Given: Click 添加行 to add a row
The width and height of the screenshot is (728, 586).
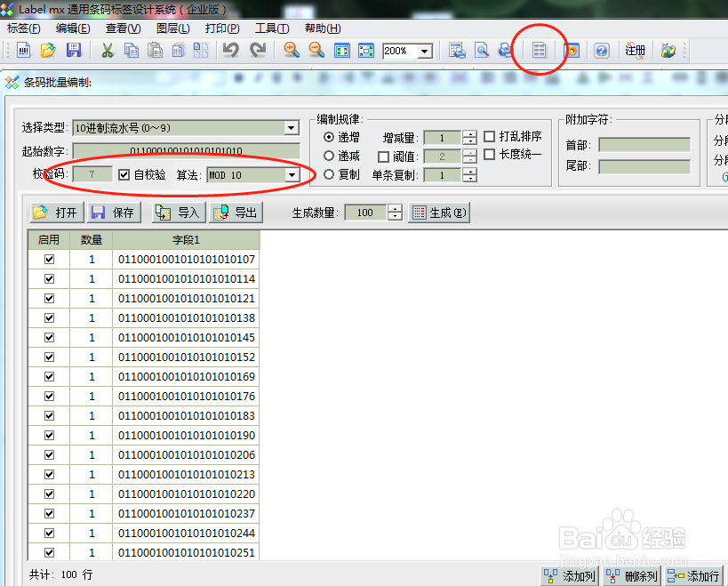Looking at the screenshot, I should click(694, 576).
